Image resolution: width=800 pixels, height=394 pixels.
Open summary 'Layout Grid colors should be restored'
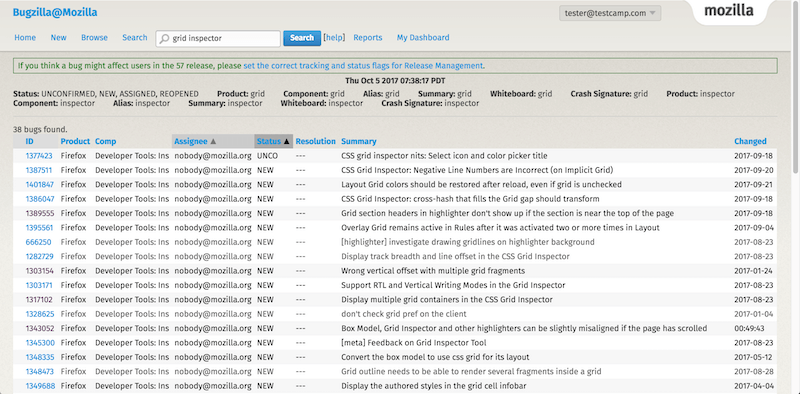pos(481,184)
